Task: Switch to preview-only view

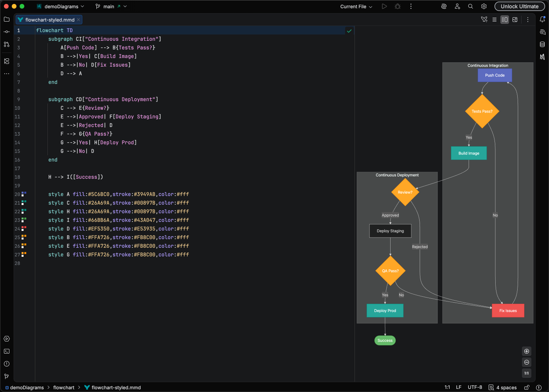Action: (515, 20)
